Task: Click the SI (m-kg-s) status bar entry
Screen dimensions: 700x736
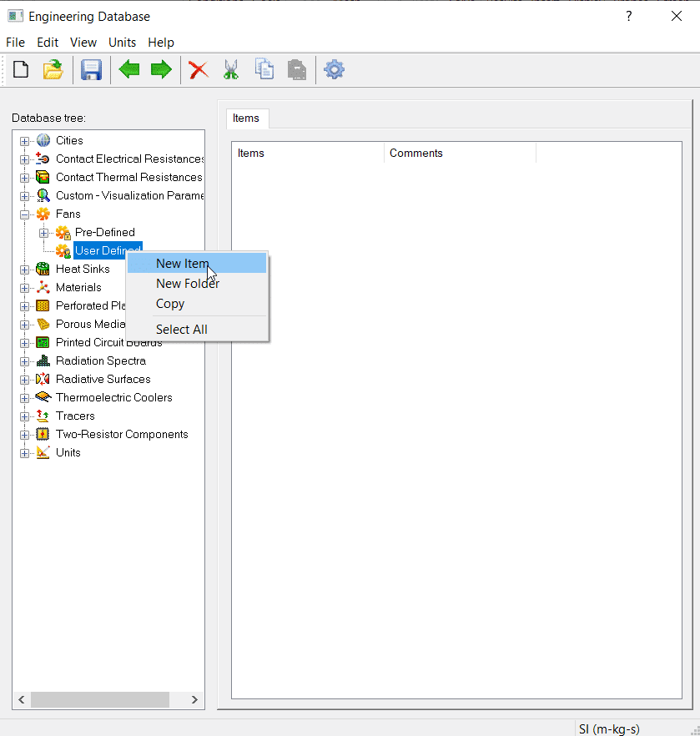Action: 609,728
